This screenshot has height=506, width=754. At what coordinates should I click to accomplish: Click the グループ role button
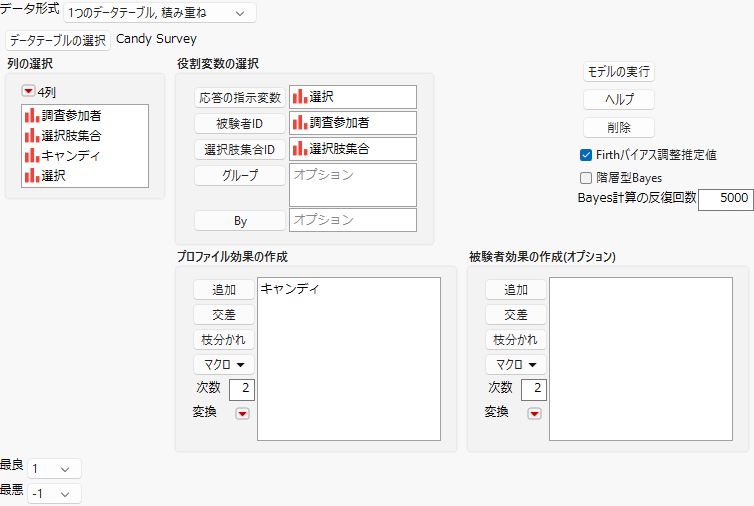pyautogui.click(x=240, y=176)
